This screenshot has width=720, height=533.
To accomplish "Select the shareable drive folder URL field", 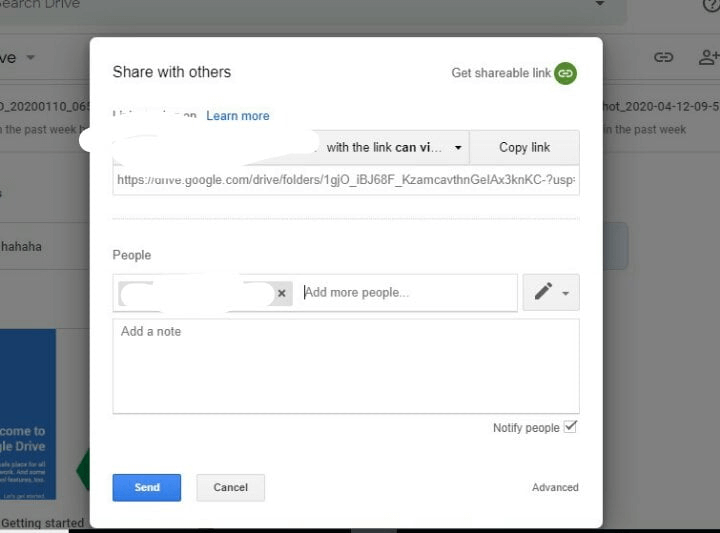I will coord(346,180).
